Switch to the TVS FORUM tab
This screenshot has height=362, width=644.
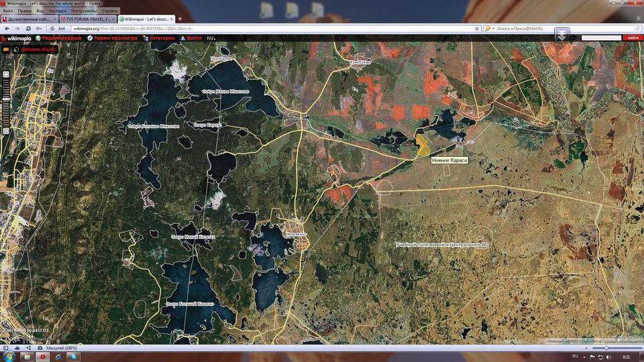(86, 19)
